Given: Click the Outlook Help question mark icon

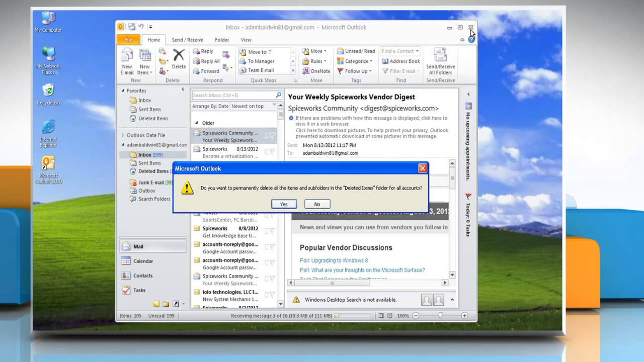Looking at the screenshot, I should (471, 40).
